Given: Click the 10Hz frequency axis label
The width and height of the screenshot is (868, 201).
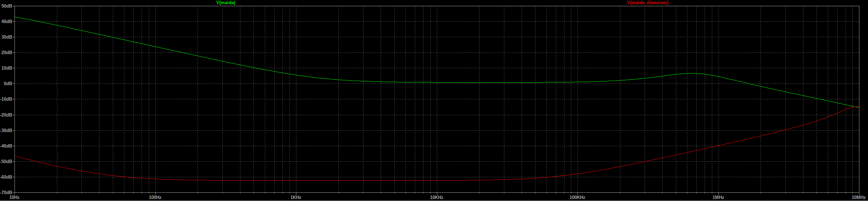Looking at the screenshot, I should (x=15, y=198).
